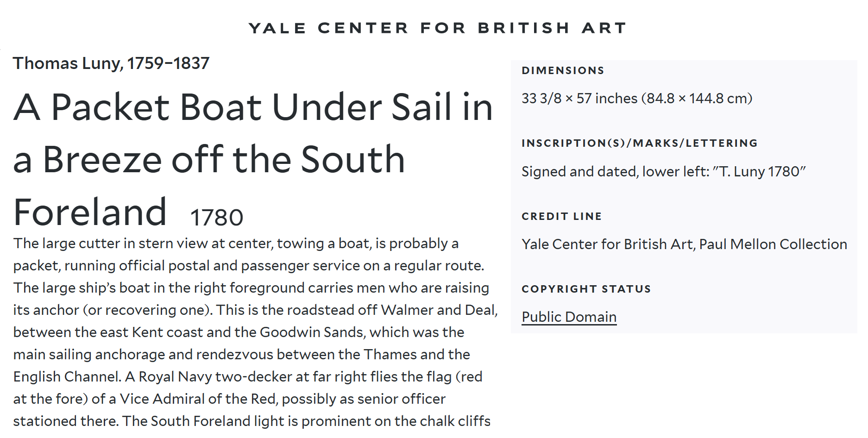
Task: Click the Public Domain link
Action: 569,317
